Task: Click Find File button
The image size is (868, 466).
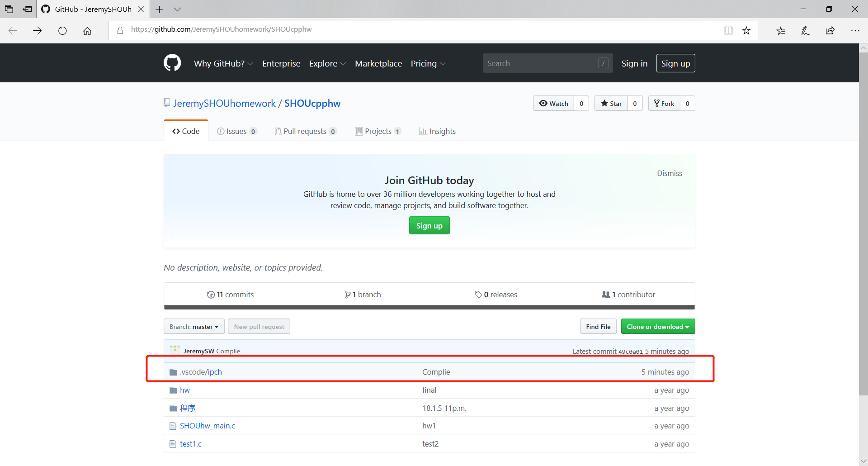Action: coord(598,327)
